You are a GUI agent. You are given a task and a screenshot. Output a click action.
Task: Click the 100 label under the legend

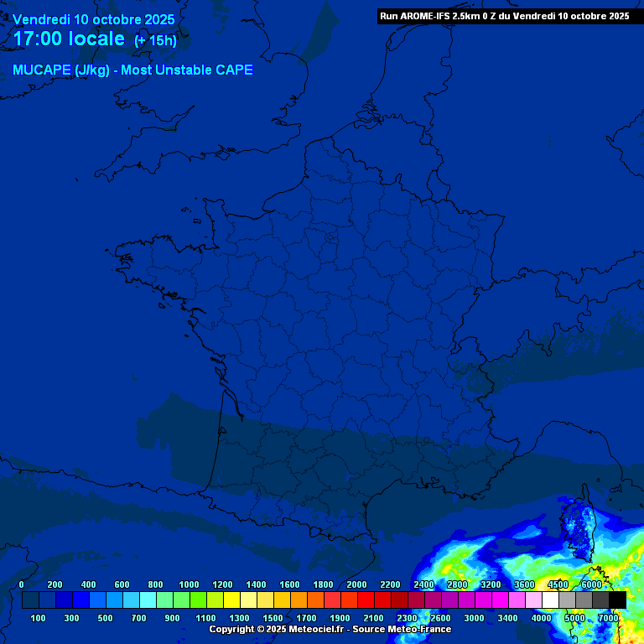38,618
